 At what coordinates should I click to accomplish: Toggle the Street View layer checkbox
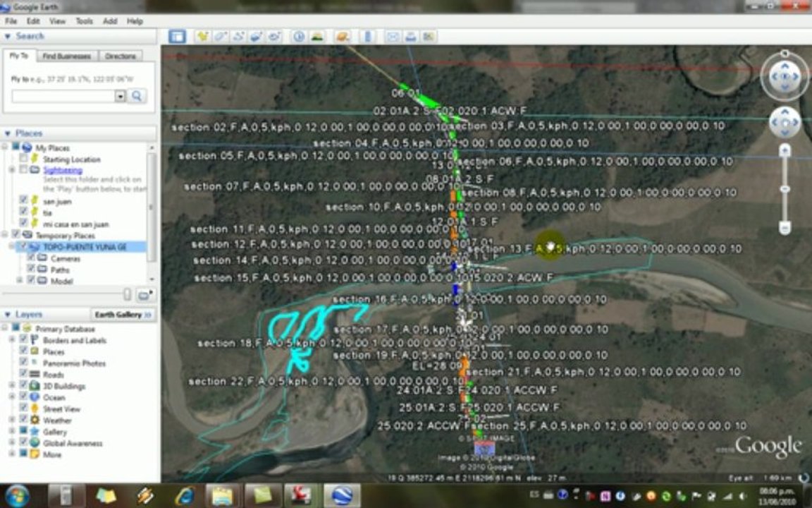pyautogui.click(x=23, y=408)
